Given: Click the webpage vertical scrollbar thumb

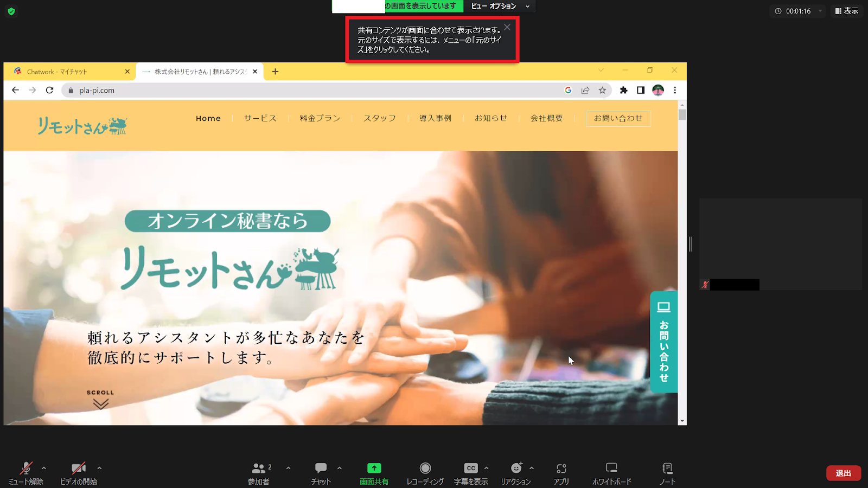Looking at the screenshot, I should coord(682,114).
